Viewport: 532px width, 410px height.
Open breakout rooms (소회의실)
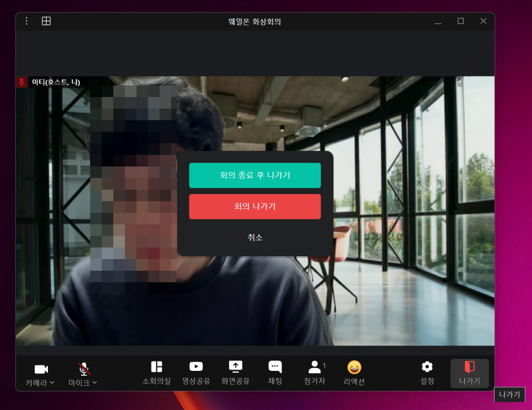(156, 373)
